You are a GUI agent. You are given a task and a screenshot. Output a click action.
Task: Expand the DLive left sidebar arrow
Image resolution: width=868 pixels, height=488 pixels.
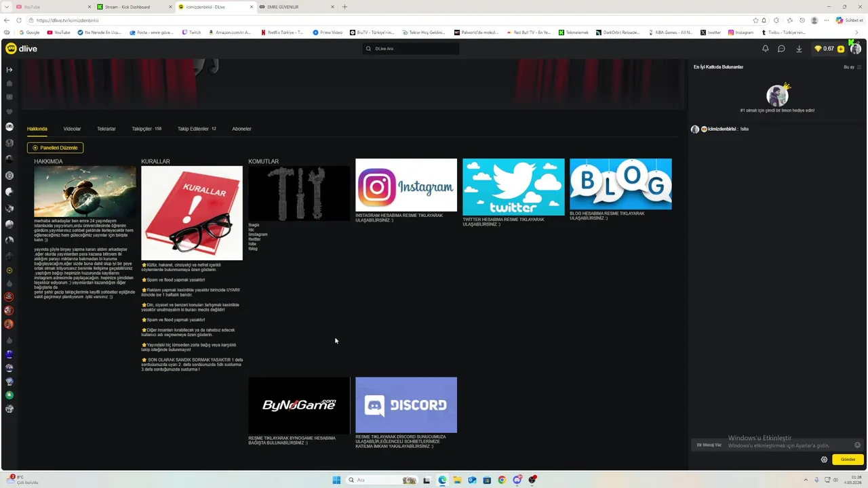coord(9,69)
